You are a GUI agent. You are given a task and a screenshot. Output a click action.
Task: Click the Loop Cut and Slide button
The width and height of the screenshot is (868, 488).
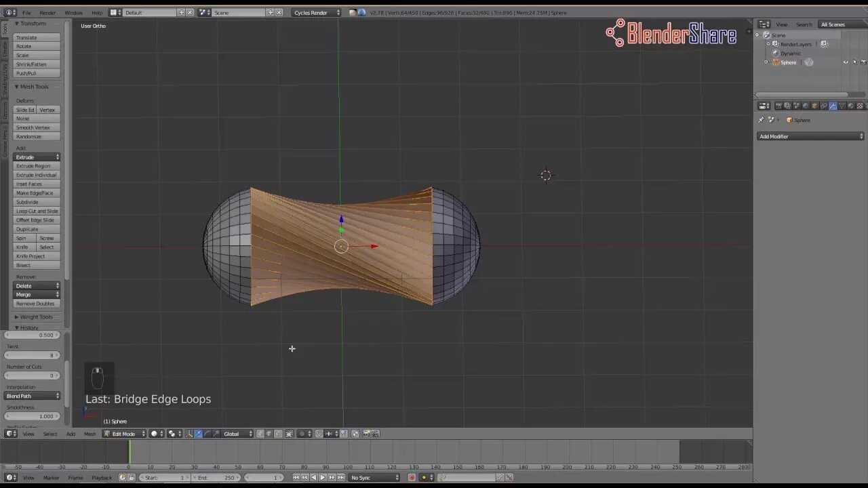point(37,211)
